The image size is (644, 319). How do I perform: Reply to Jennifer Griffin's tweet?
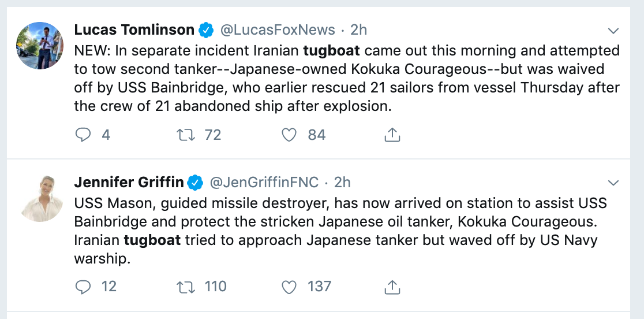point(84,287)
